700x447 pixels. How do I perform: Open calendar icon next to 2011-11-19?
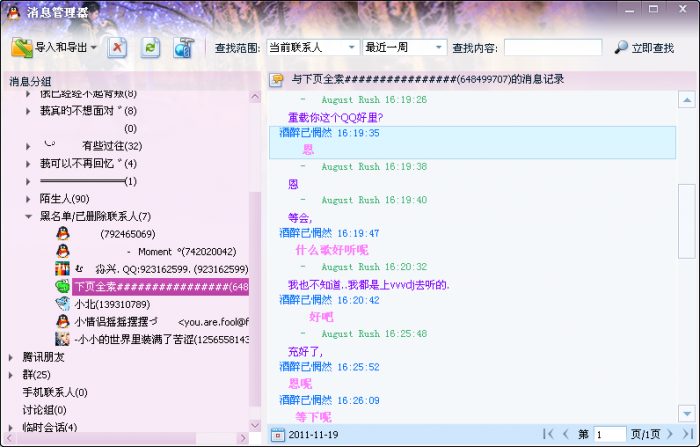click(278, 434)
